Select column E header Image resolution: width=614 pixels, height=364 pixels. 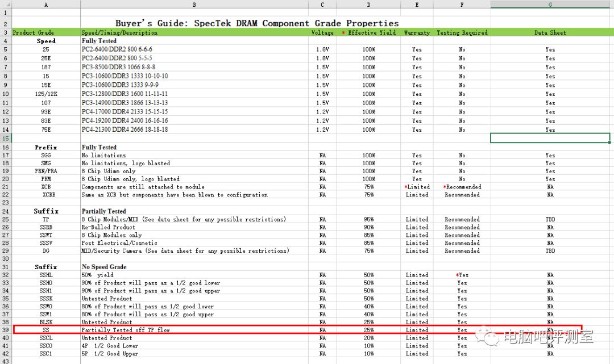[417, 5]
